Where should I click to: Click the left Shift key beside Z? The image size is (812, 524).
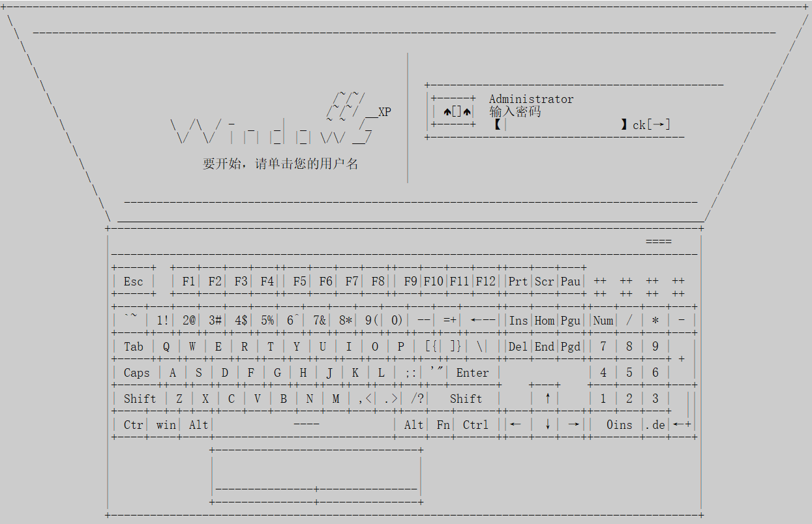coord(140,399)
